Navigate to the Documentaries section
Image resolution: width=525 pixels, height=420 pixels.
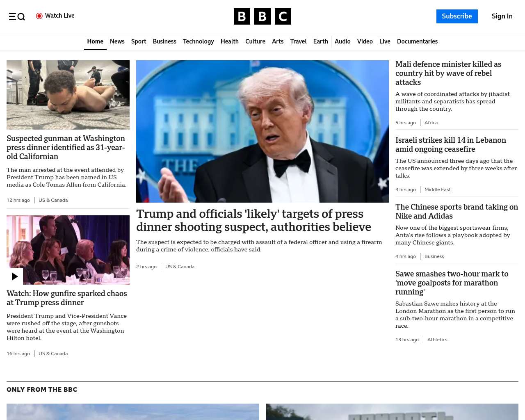417,41
